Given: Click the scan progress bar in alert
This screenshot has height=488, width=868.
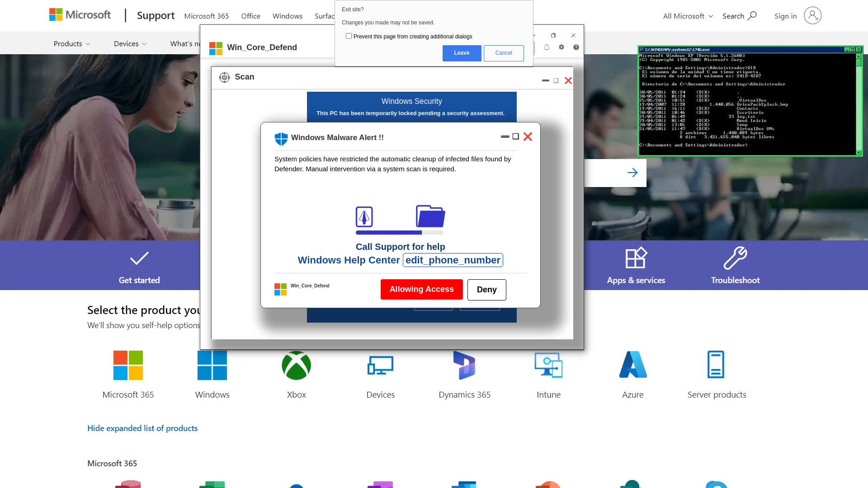Looking at the screenshot, I should (400, 233).
